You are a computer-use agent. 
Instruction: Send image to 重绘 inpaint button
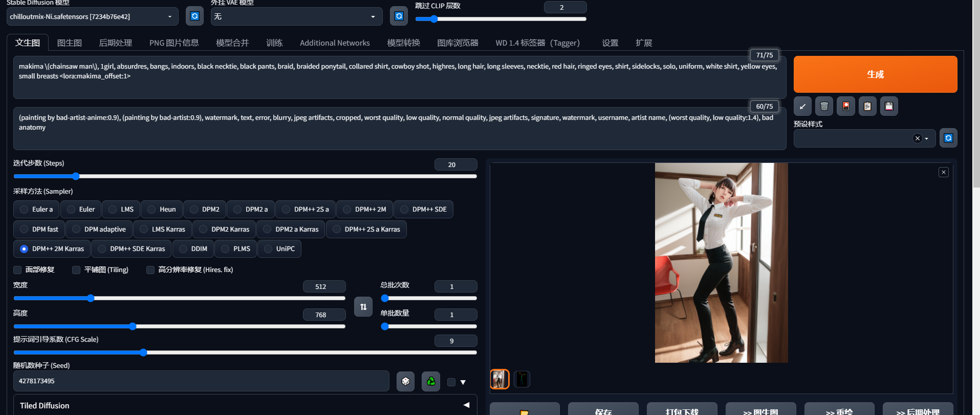pos(839,410)
